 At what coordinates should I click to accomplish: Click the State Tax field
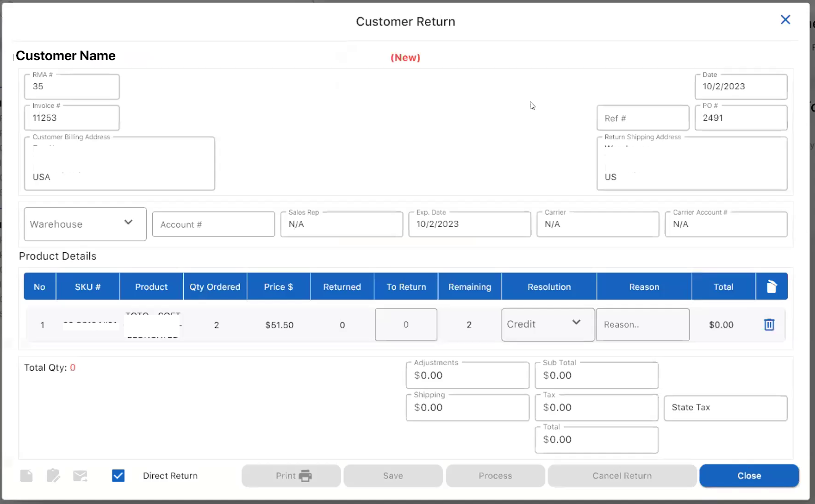coord(725,408)
